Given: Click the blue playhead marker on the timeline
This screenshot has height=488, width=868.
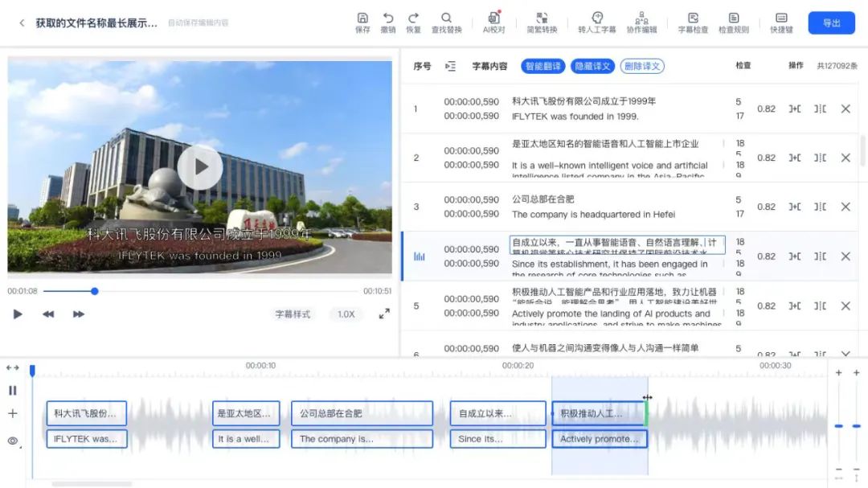Looking at the screenshot, I should click(33, 371).
